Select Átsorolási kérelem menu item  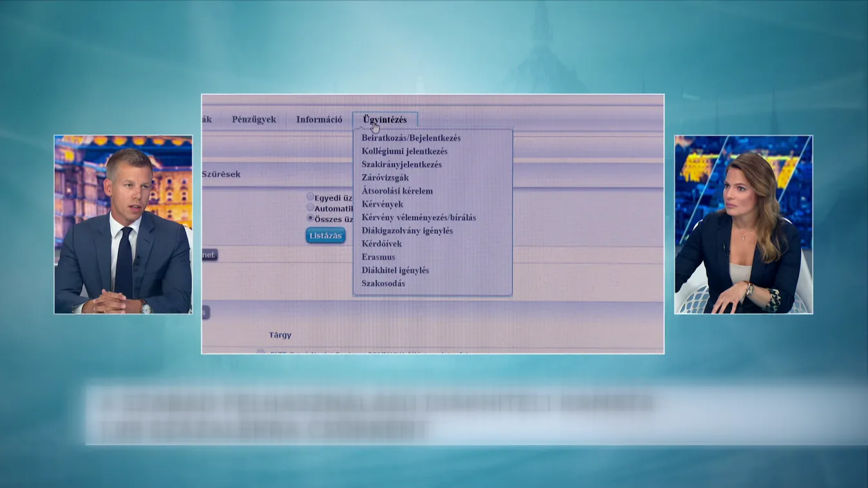coord(397,191)
